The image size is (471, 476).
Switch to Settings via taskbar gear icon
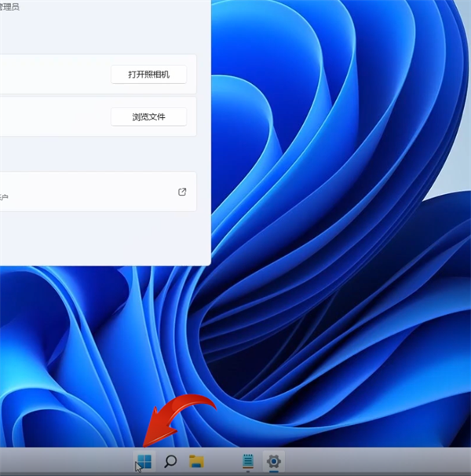pos(273,461)
